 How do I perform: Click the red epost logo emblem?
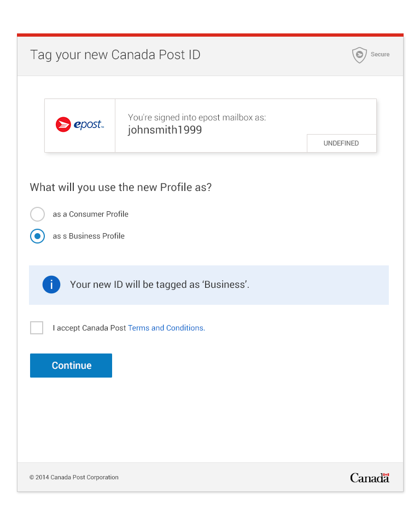point(63,125)
